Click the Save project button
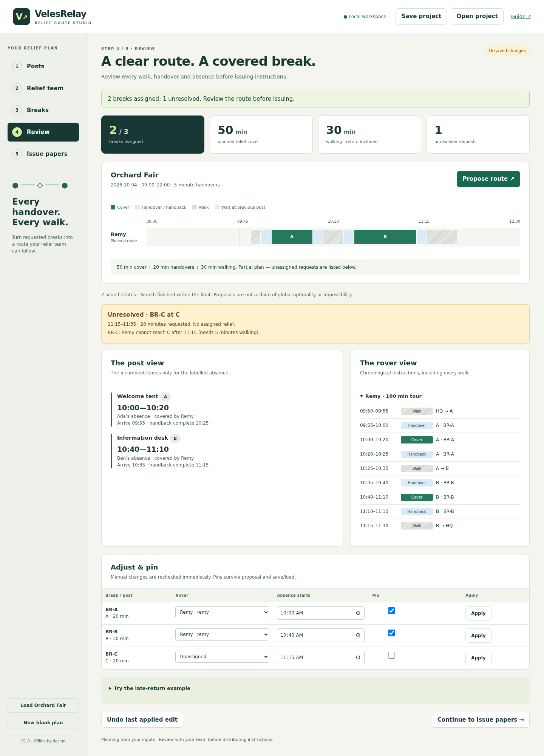 [x=421, y=16]
